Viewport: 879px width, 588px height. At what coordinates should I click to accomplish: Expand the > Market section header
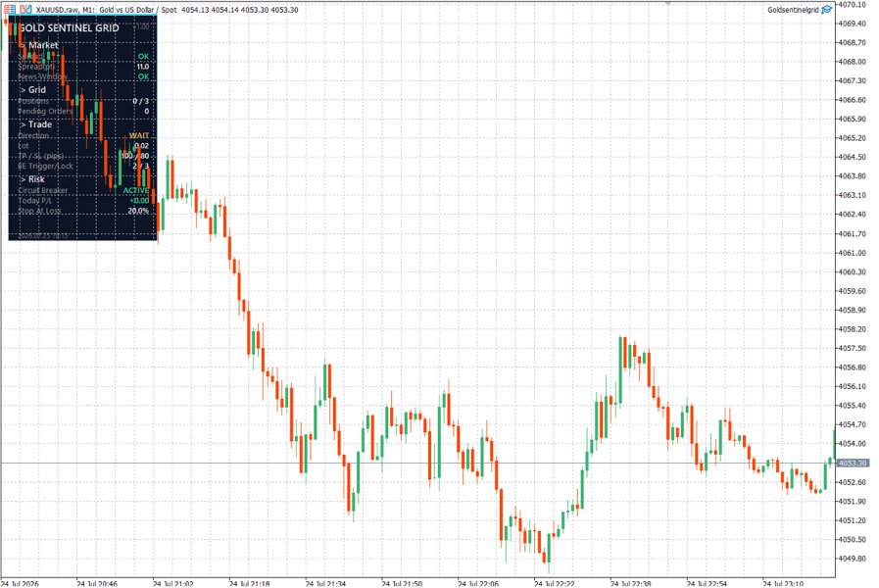point(38,45)
